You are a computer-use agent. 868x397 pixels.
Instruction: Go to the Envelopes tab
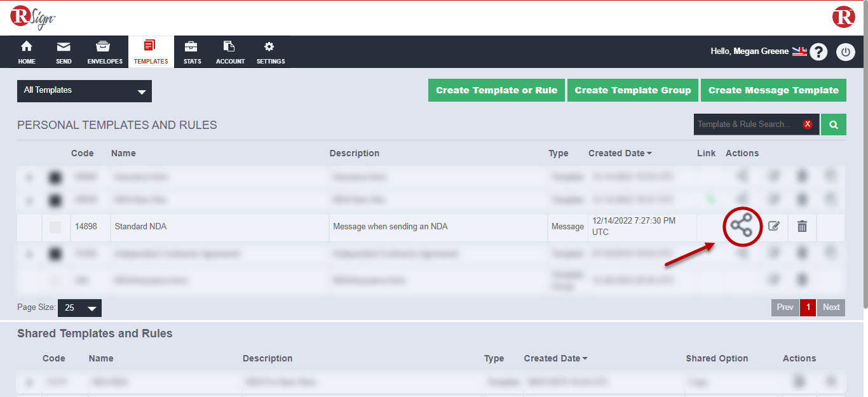(x=105, y=52)
